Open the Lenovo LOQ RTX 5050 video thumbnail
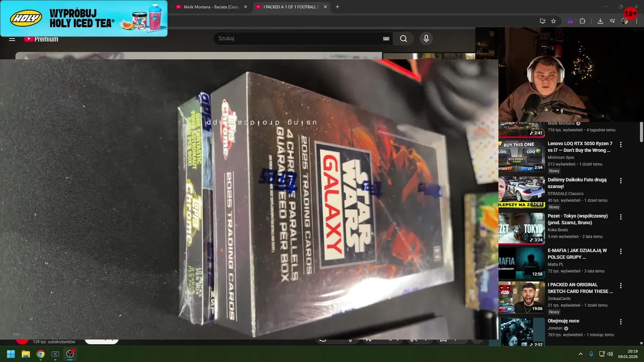This screenshot has height=362, width=644. click(522, 157)
